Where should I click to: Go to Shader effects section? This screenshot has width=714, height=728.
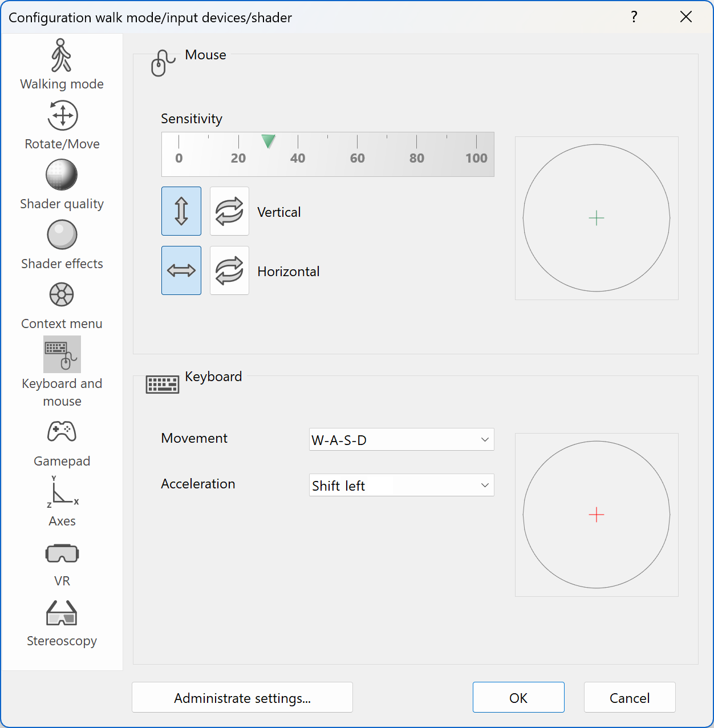coord(62,236)
